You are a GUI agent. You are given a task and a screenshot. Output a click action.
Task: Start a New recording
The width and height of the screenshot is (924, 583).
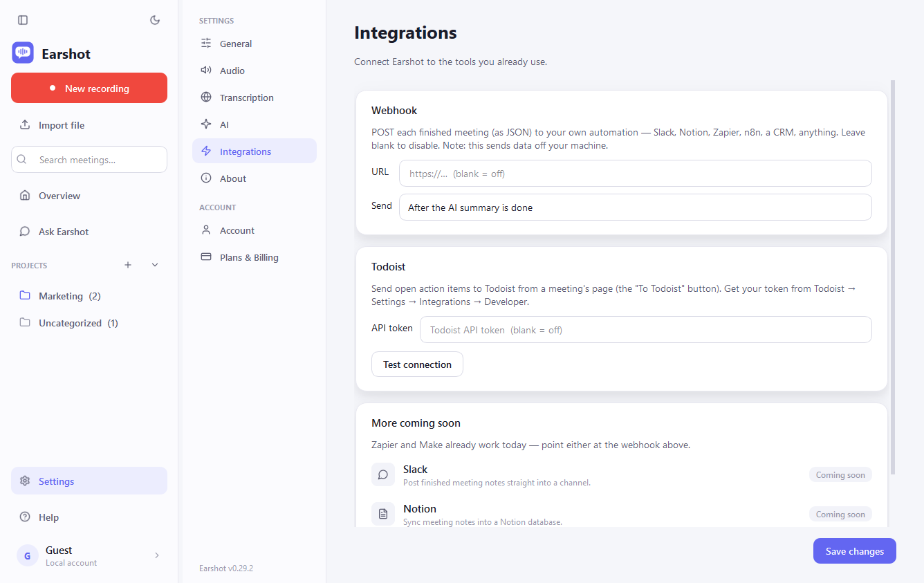pyautogui.click(x=89, y=88)
